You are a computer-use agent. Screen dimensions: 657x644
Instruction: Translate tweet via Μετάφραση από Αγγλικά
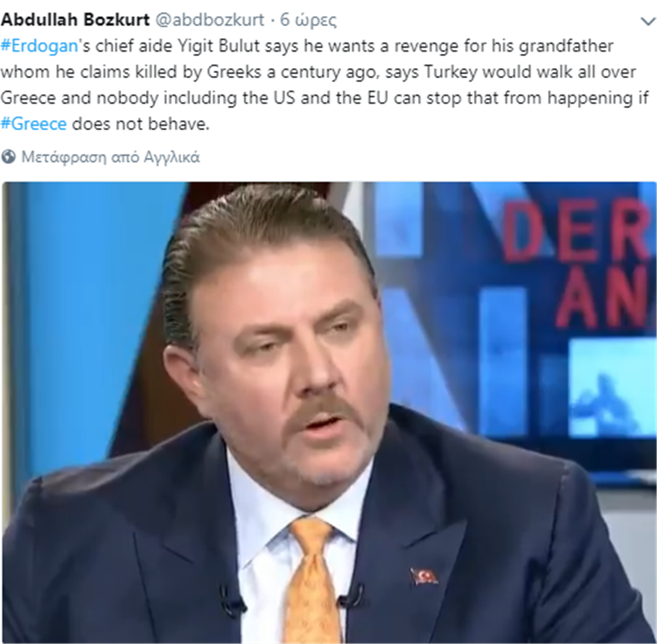pyautogui.click(x=110, y=157)
